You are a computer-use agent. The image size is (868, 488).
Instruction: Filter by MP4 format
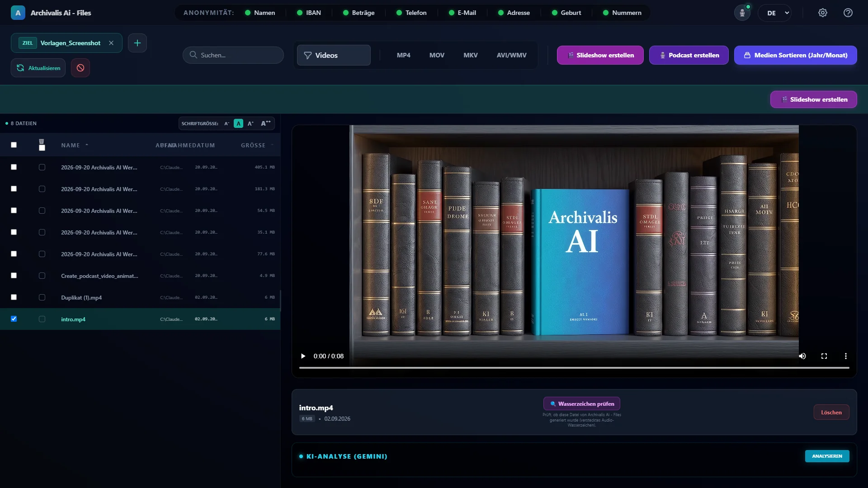(404, 55)
